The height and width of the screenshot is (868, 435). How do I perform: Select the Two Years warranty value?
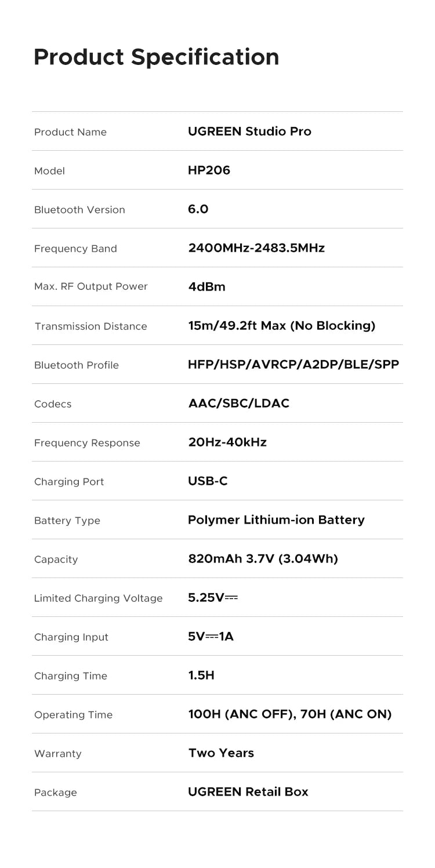pyautogui.click(x=221, y=753)
